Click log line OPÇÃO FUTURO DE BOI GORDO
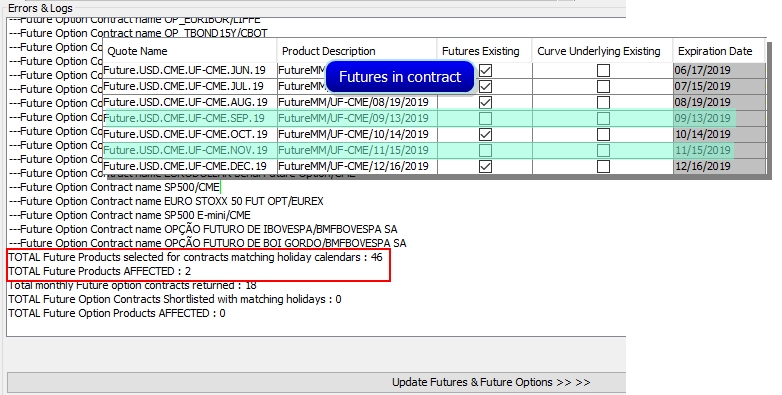Viewport: 782px width, 395px height. click(x=207, y=243)
